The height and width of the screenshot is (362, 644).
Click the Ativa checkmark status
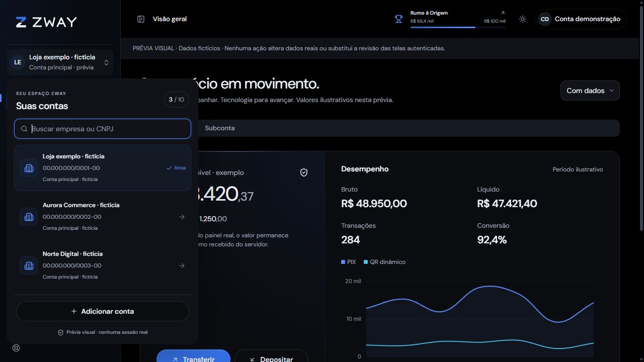[176, 168]
